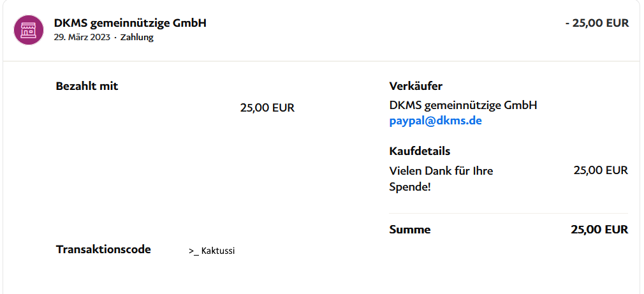Viewport: 644px width, 294px height.
Task: Click the >_ prompt symbol before Kaktussi
Action: tap(193, 251)
